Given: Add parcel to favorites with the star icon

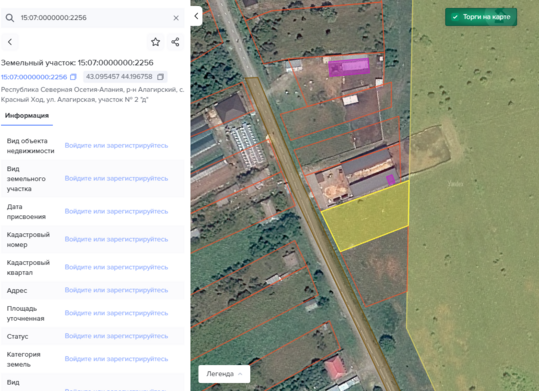Looking at the screenshot, I should point(155,42).
